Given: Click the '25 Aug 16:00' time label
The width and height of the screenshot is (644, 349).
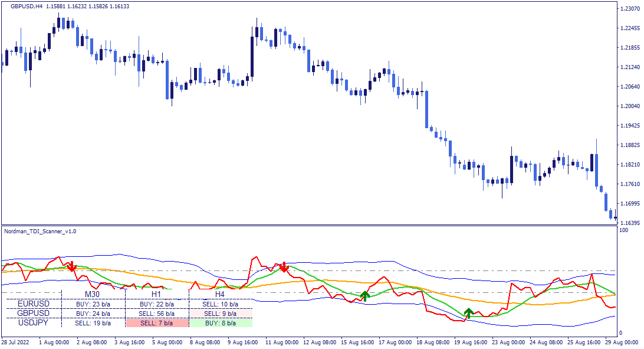Looking at the screenshot, I should pos(584,342).
